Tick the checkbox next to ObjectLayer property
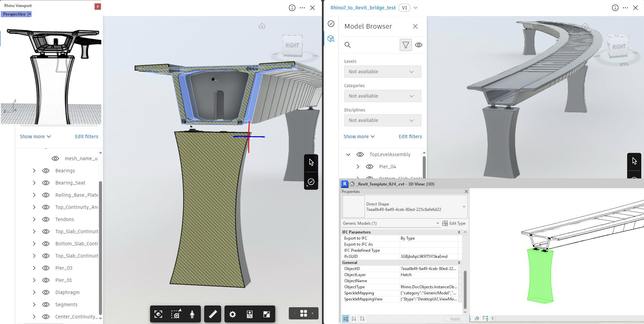The image size is (644, 324). coord(460,275)
